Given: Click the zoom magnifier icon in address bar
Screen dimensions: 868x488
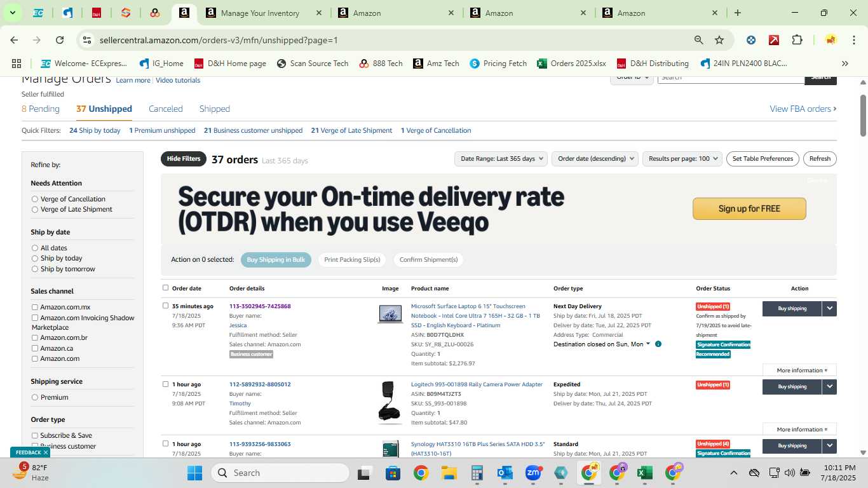Looking at the screenshot, I should (699, 40).
